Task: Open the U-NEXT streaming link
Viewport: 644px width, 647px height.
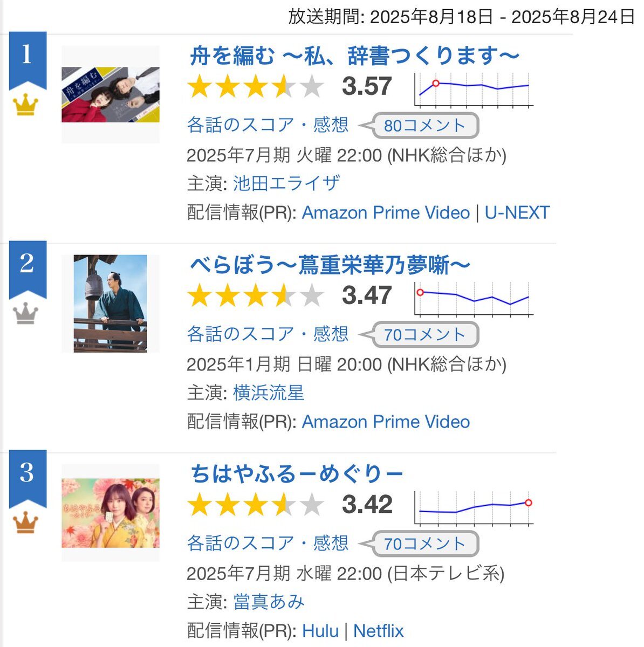Action: tap(517, 212)
